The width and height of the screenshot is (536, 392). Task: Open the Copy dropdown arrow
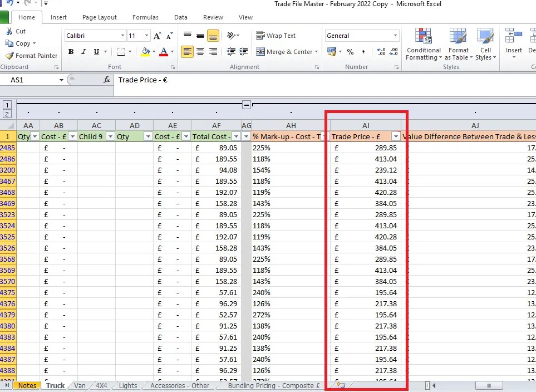click(34, 43)
